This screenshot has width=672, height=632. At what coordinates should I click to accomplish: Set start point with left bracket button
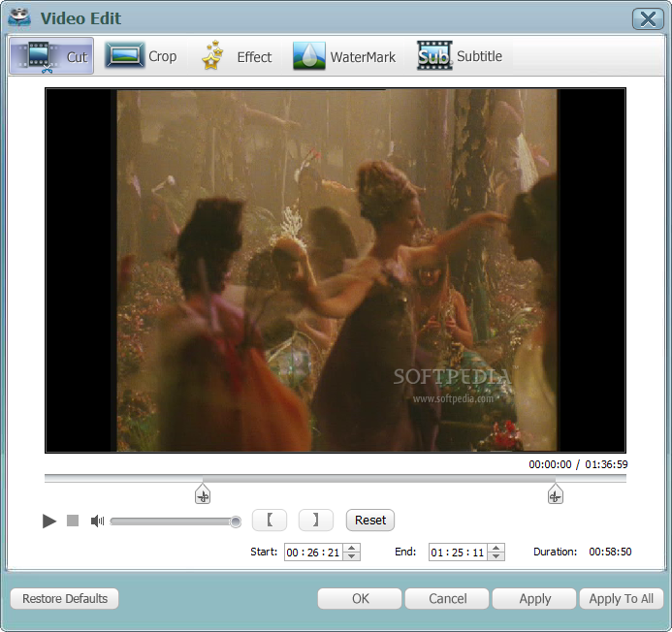pos(270,521)
